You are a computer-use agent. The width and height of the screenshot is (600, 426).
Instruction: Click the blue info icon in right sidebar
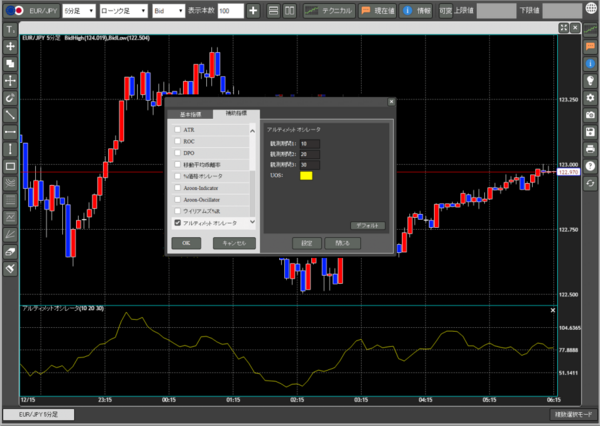point(590,64)
